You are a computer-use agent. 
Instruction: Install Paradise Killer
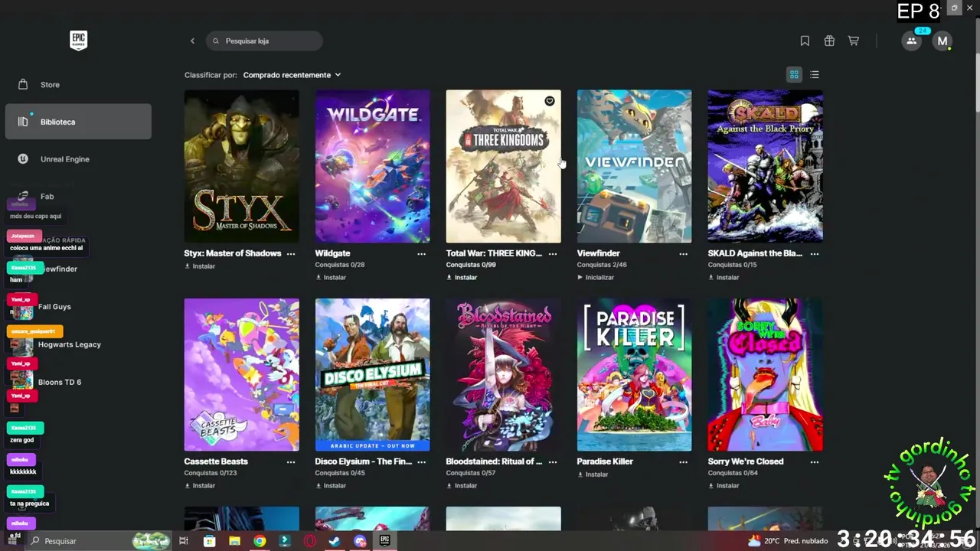[x=593, y=474]
